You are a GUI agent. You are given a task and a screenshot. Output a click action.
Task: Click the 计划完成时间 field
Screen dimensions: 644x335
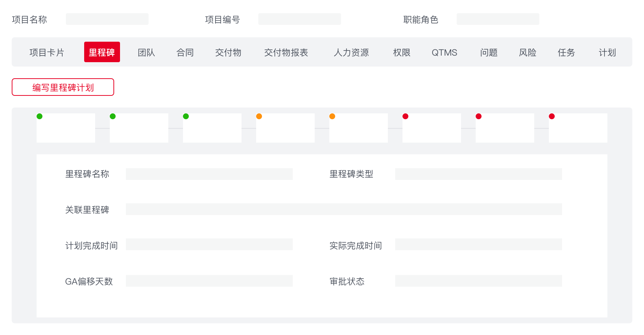tap(209, 244)
